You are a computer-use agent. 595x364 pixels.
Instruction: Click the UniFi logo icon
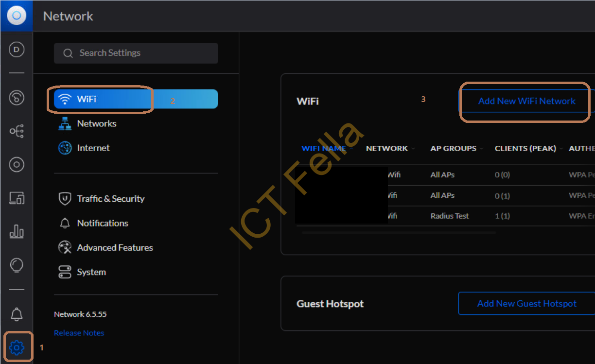(17, 16)
